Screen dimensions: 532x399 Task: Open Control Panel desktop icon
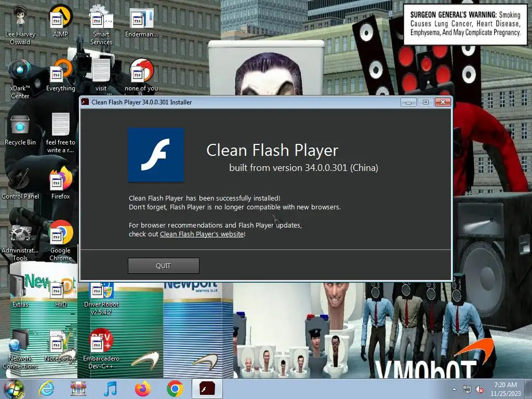pos(20,183)
